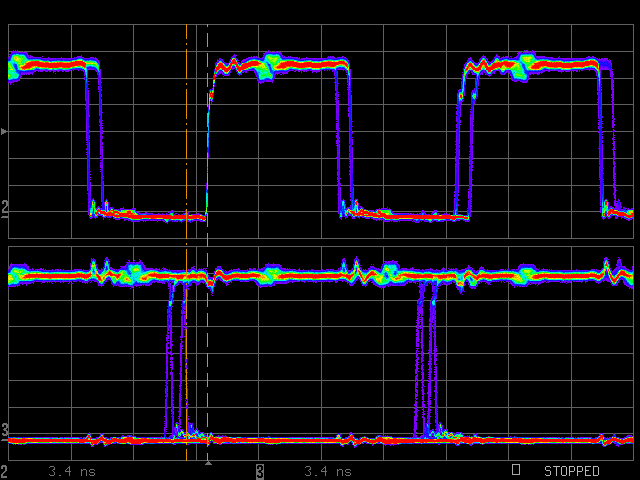Select the dash-dot orange vertical cursor
This screenshot has width=640, height=480.
(x=187, y=242)
